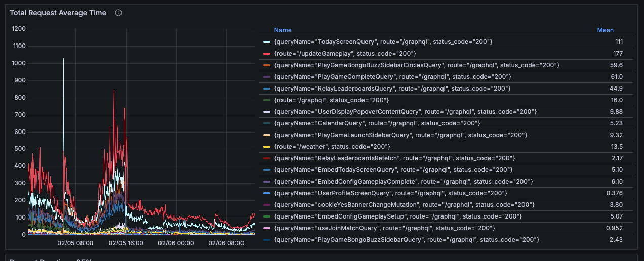Click the 02/05 16:00 time axis label
Image resolution: width=644 pixels, height=261 pixels.
(x=126, y=243)
